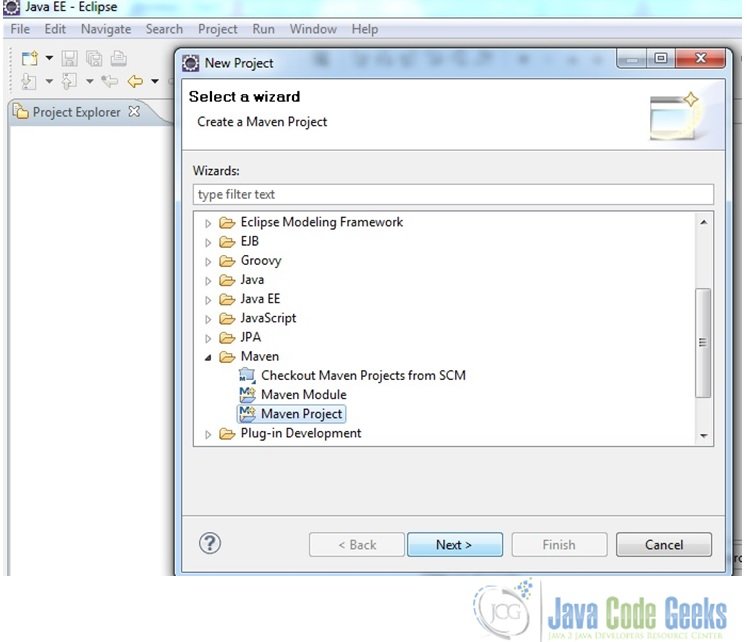Viewport: 747px width, 642px height.
Task: Open the Edit menu
Action: click(x=55, y=29)
